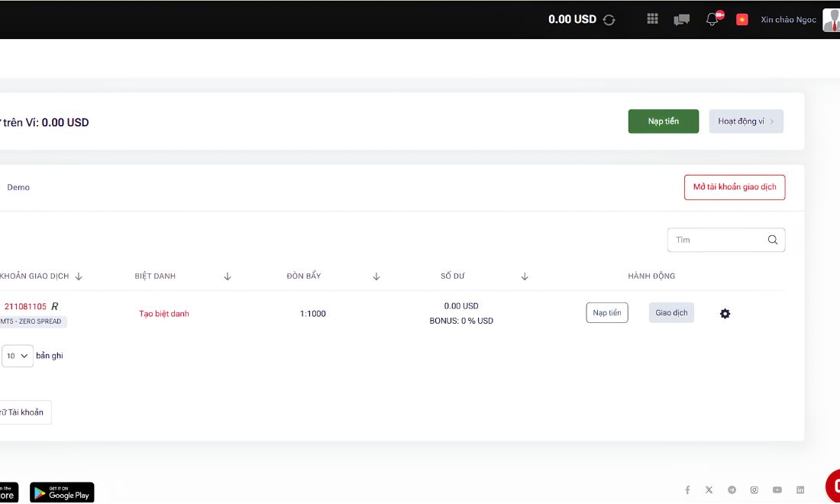Change language via Vietnam flag
The width and height of the screenshot is (840, 504).
[x=742, y=19]
